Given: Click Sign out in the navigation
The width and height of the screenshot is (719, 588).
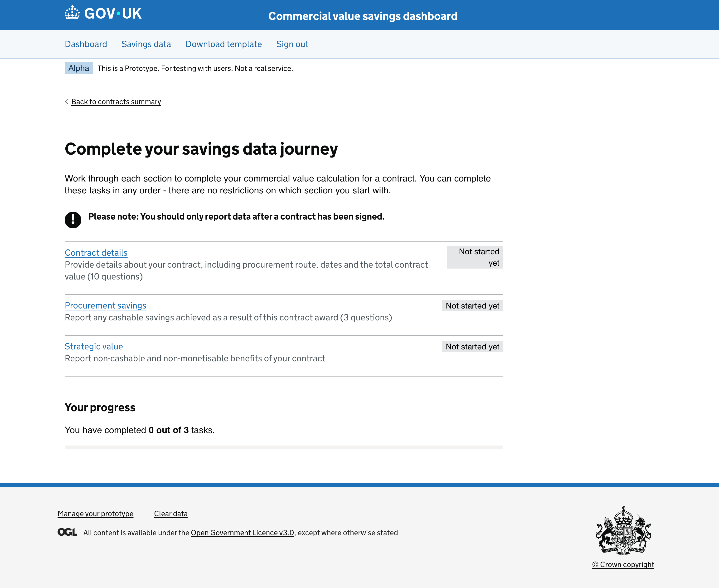Looking at the screenshot, I should point(292,44).
